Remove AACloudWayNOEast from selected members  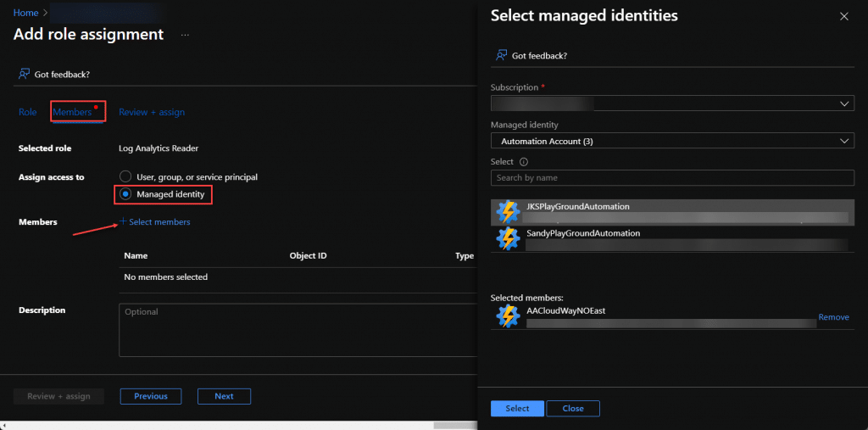834,317
